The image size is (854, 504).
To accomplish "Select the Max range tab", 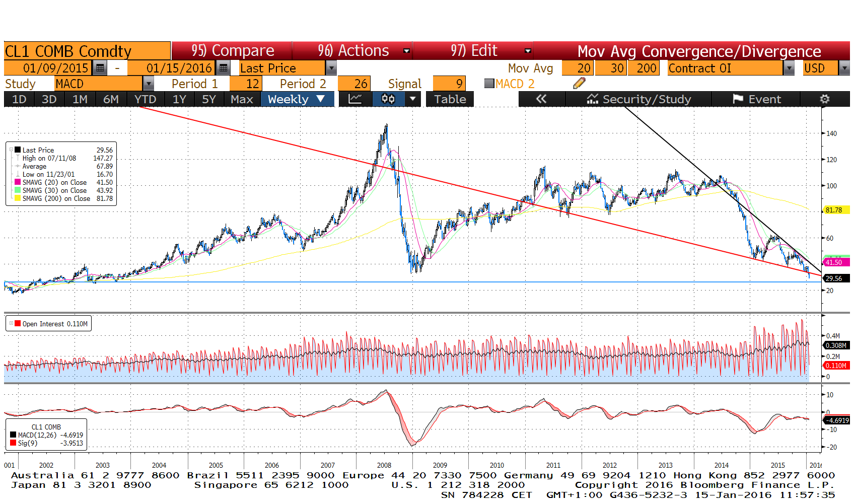I will tap(242, 99).
